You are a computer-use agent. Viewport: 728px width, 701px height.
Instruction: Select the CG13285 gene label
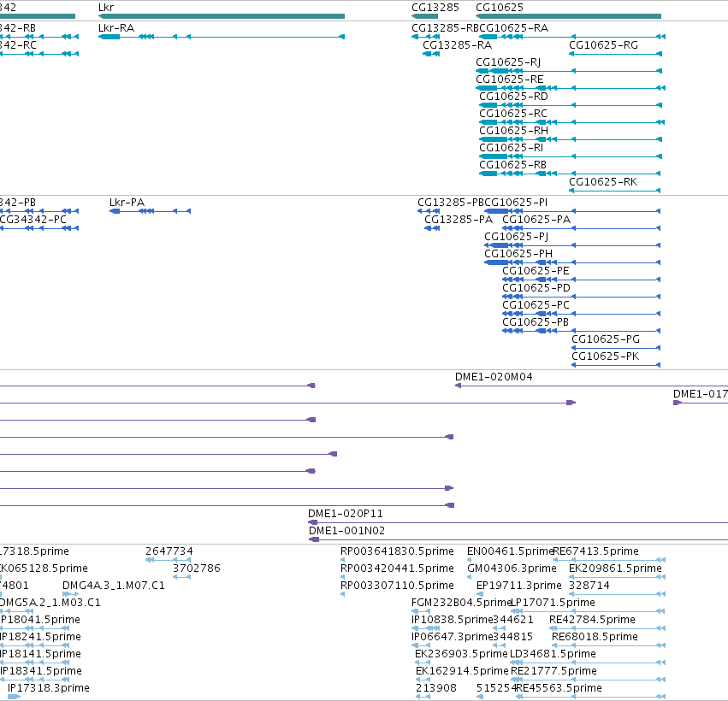435,8
